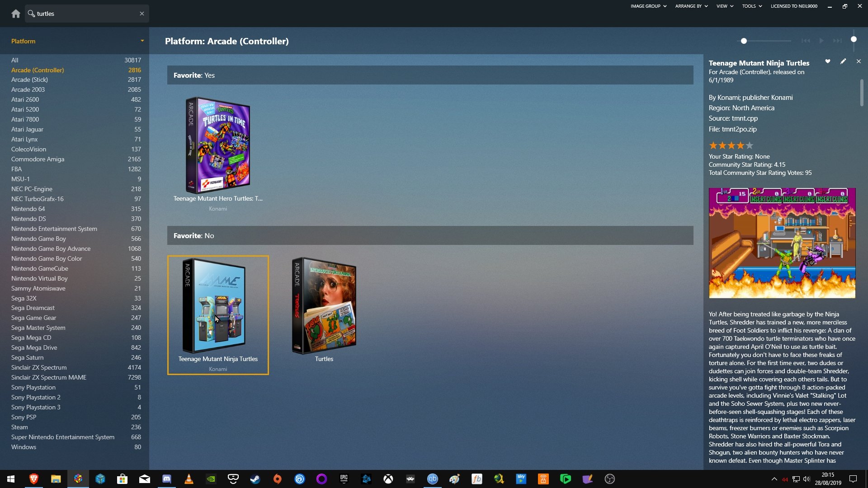Open Discord from taskbar
868x488 pixels.
[x=166, y=479]
